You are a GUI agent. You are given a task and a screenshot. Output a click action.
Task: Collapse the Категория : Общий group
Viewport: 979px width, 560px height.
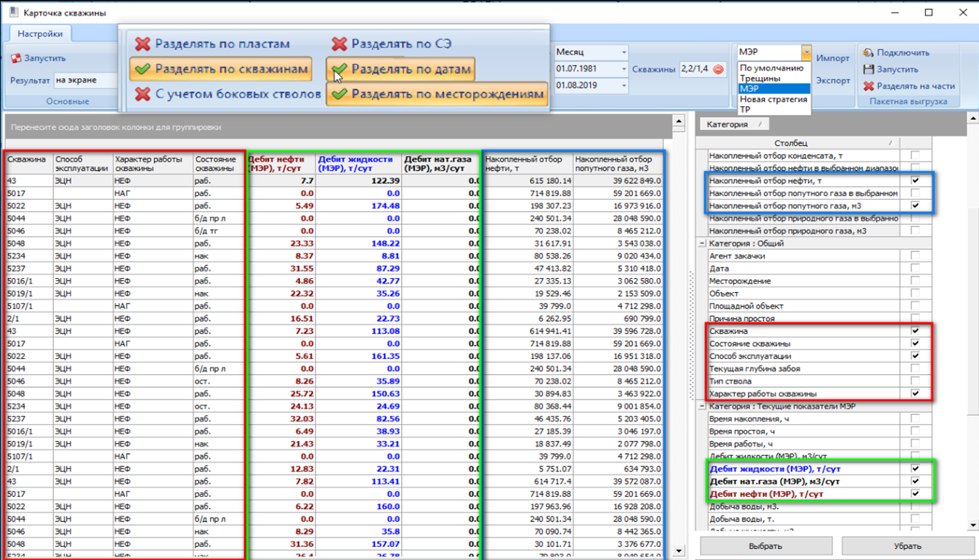pos(702,244)
